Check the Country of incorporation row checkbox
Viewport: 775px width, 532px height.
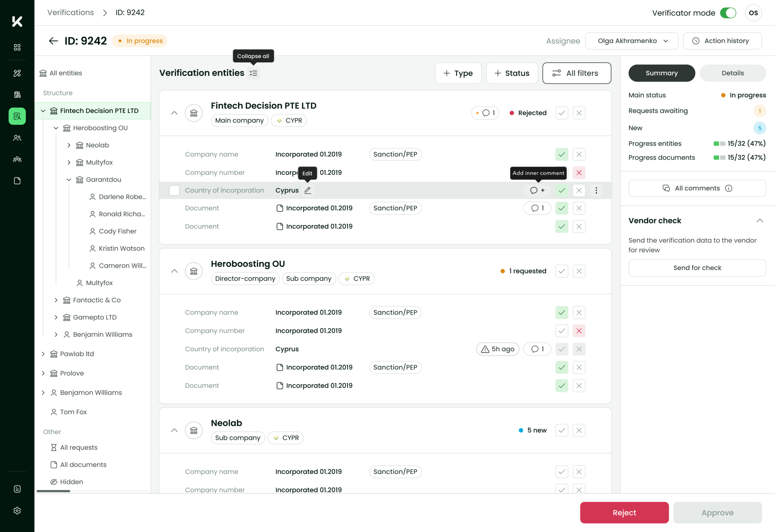(x=174, y=190)
